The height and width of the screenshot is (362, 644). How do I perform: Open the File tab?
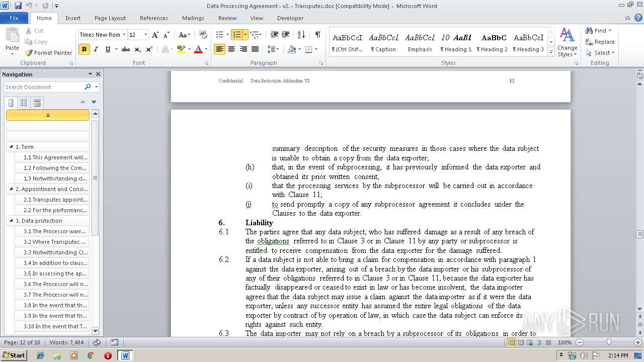point(14,18)
